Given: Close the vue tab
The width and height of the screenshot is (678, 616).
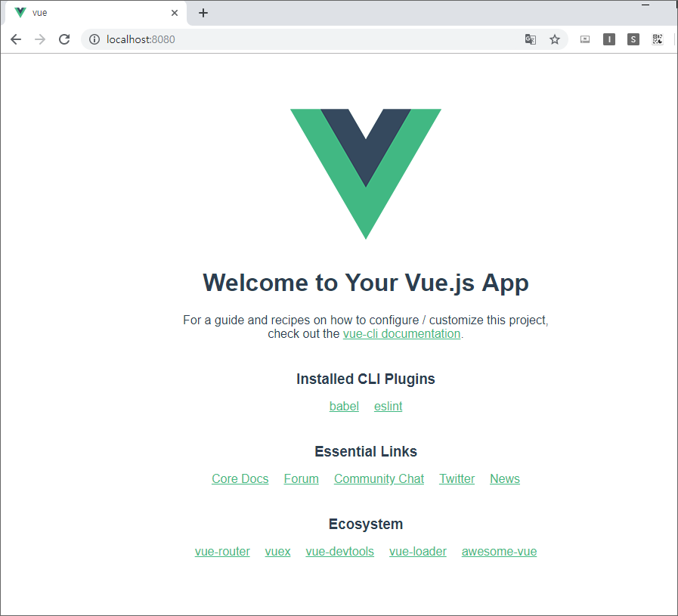Looking at the screenshot, I should 175,13.
